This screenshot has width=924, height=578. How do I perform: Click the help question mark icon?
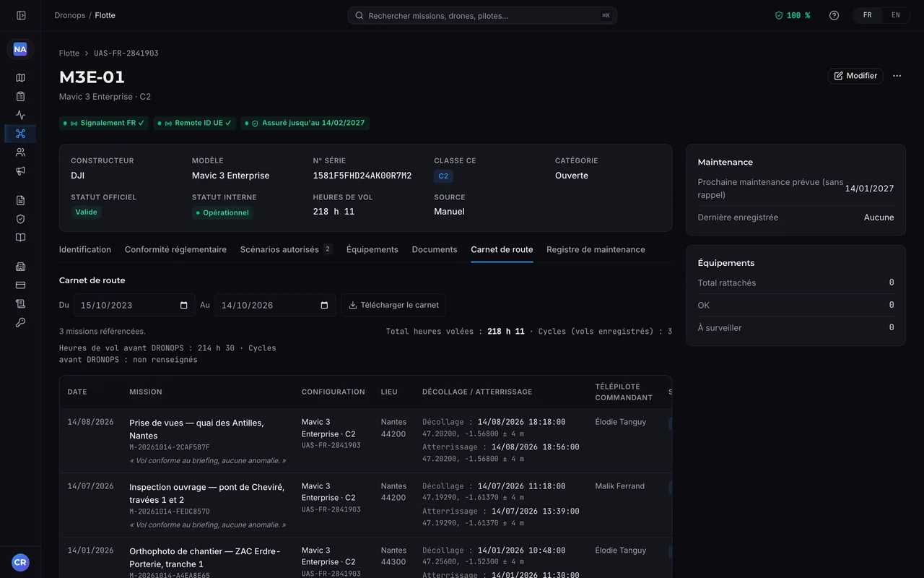(x=834, y=15)
